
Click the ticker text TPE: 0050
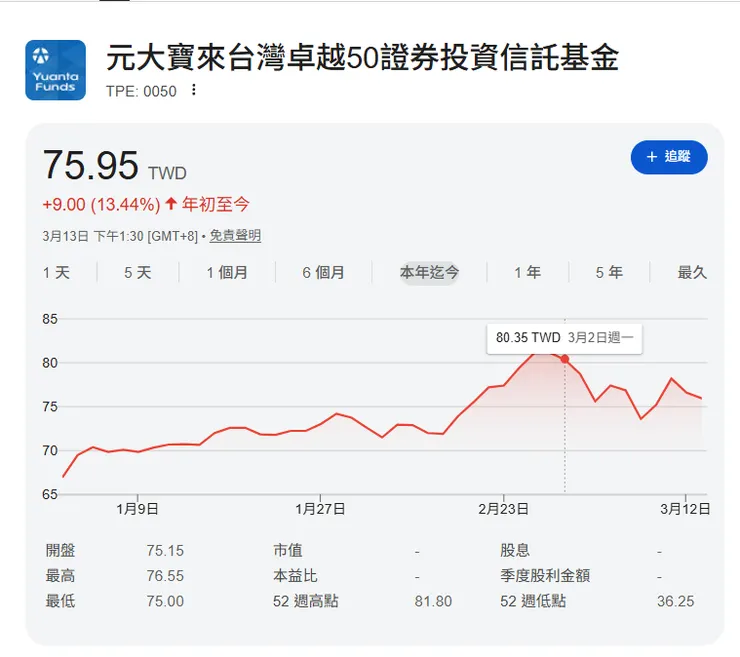pyautogui.click(x=141, y=91)
